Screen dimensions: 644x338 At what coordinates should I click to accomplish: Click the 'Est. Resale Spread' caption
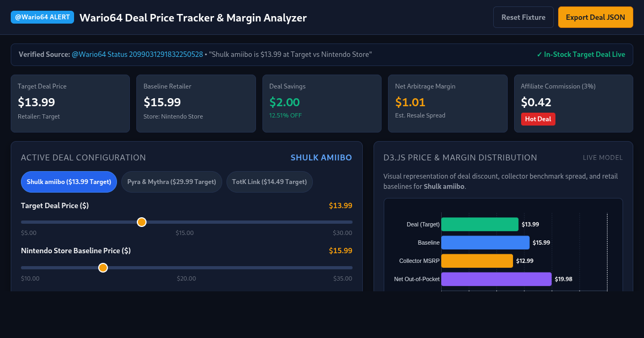420,115
